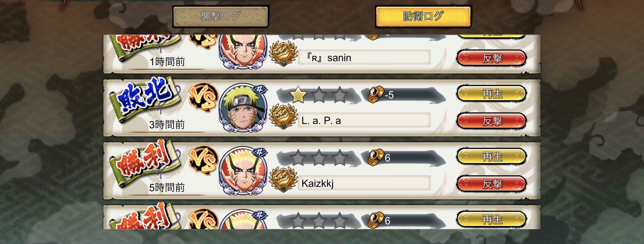The image size is (644, 244).
Task: Click the VS icon in the 敗北 row
Action: [x=203, y=98]
